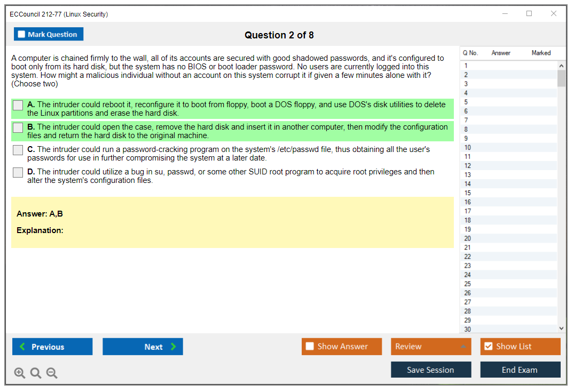Select question 15 in the list
The image size is (574, 392).
click(468, 193)
